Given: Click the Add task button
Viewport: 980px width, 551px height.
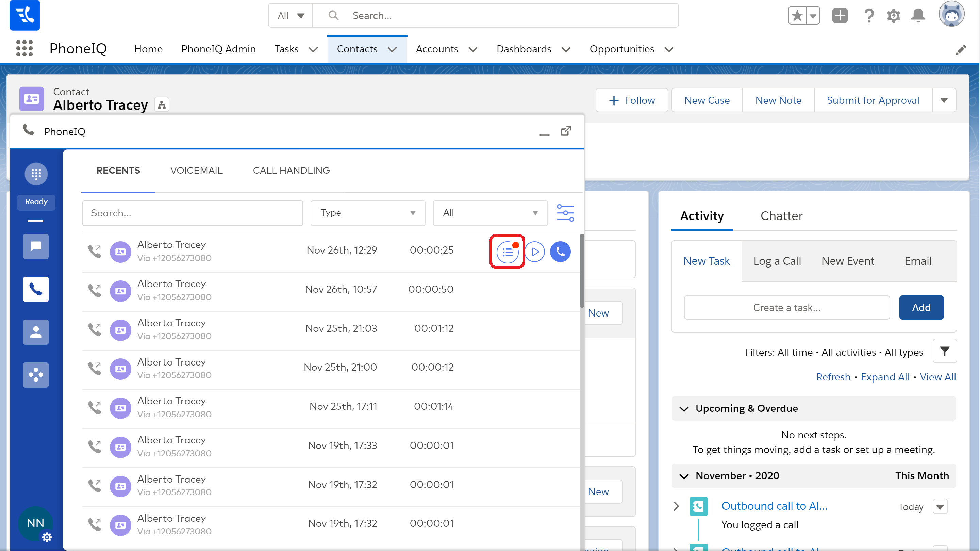Looking at the screenshot, I should [x=921, y=307].
